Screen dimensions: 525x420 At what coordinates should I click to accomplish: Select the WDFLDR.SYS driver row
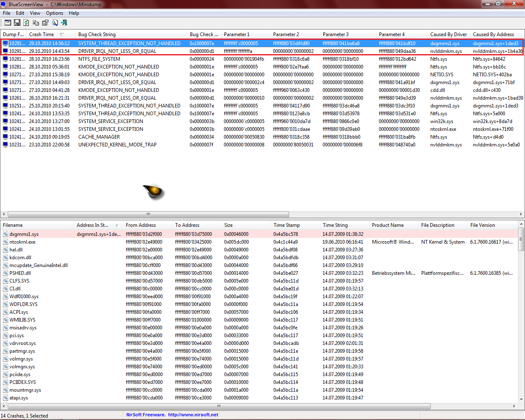click(x=259, y=304)
